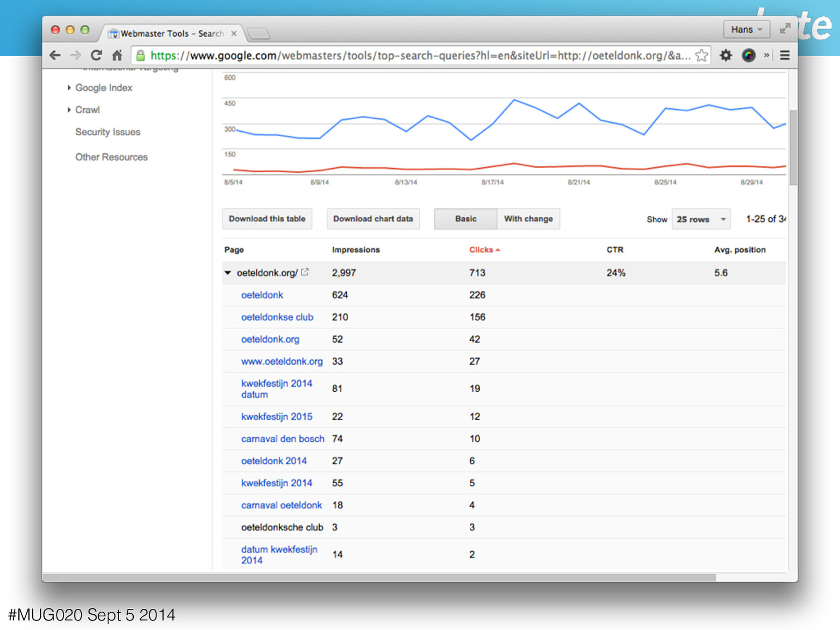Open Security Issues in the sidebar

point(108,132)
